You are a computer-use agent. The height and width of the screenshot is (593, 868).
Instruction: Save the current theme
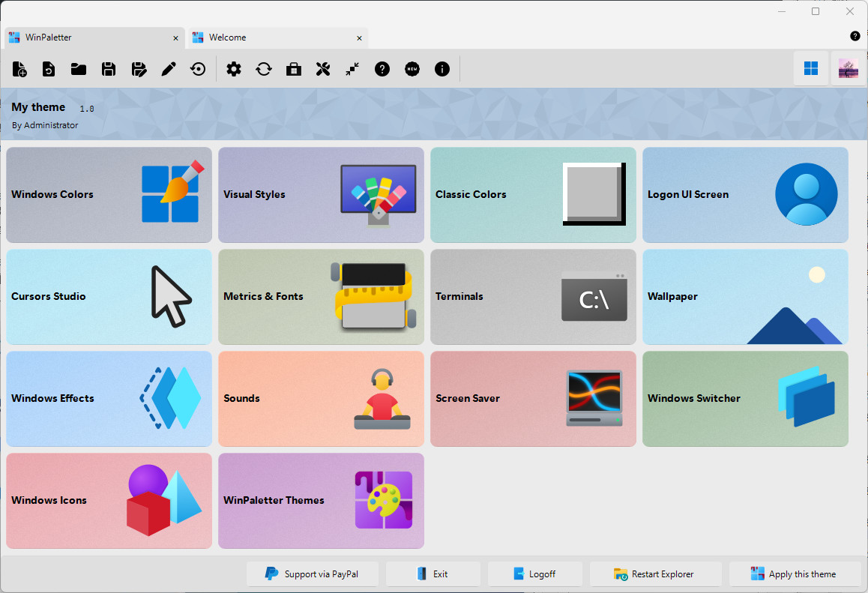tap(109, 69)
